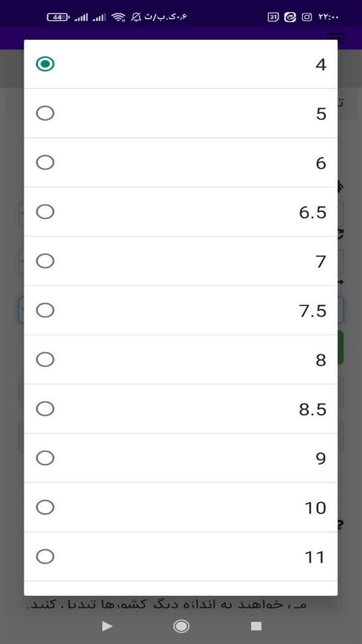This screenshot has width=362, height=644.
Task: Pick the 6.5 option
Action: 45,212
